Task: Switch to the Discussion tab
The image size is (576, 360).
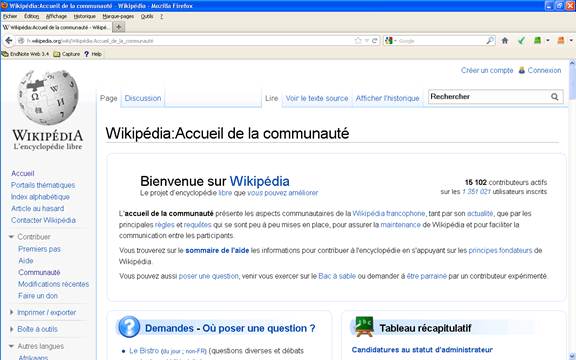Action: [x=143, y=98]
